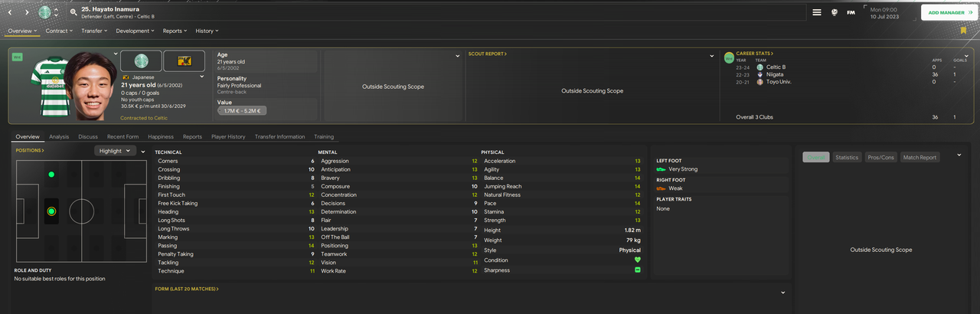
Task: Click the Celtic B team badge in career stats
Action: [x=759, y=67]
